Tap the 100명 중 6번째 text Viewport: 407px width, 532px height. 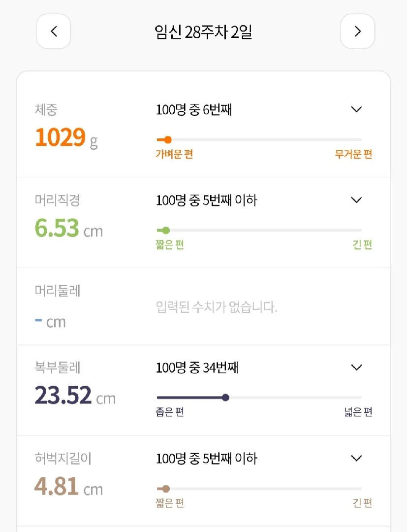(x=194, y=109)
